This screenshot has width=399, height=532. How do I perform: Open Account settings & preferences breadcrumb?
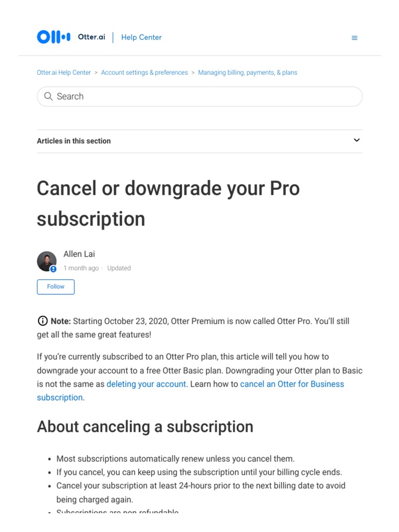144,73
